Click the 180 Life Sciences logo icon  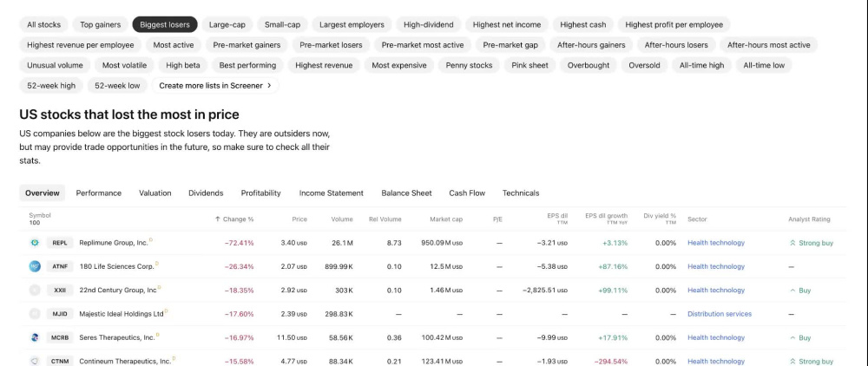pos(35,266)
